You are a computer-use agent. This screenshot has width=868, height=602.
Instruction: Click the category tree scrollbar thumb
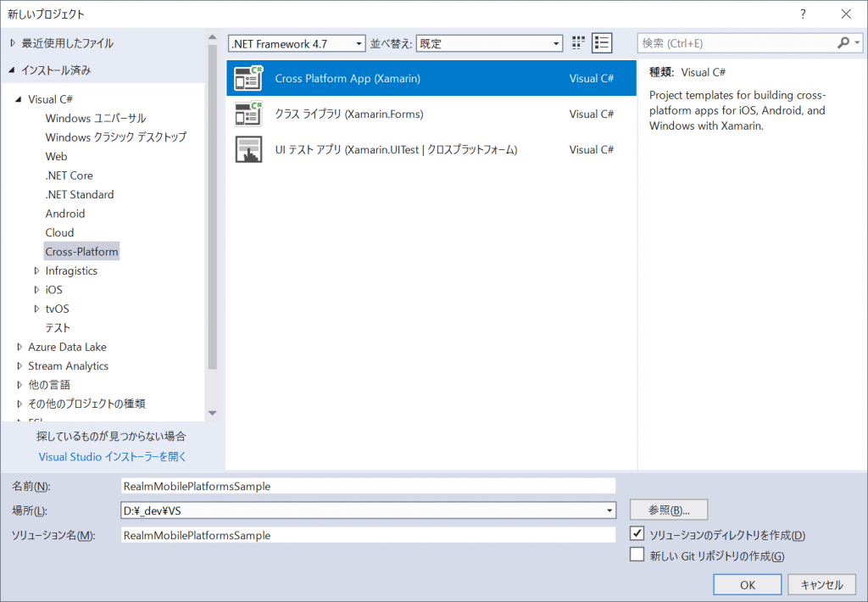click(212, 207)
